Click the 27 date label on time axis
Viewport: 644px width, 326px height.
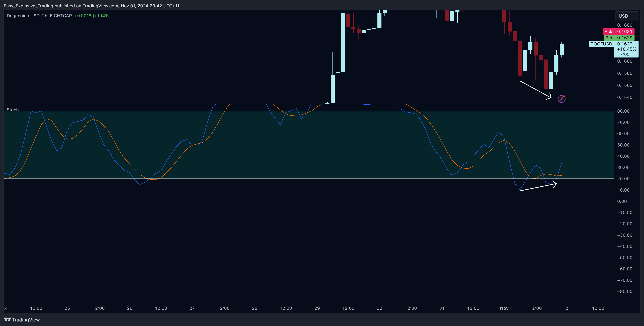[x=192, y=308]
